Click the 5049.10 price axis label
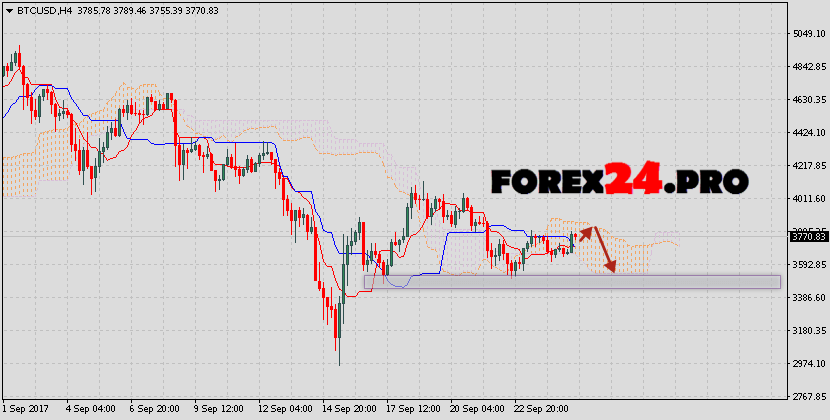Image resolution: width=830 pixels, height=420 pixels. point(808,34)
